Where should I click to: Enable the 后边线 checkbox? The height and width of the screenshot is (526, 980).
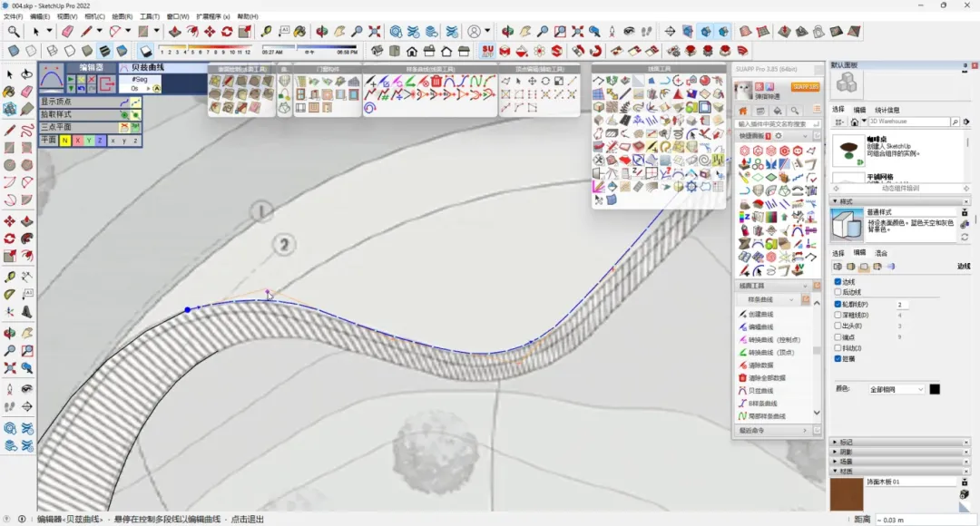tap(838, 293)
